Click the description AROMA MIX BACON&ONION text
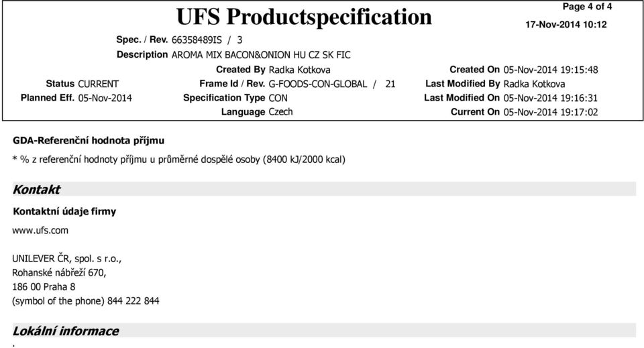This screenshot has height=348, width=644. point(261,55)
